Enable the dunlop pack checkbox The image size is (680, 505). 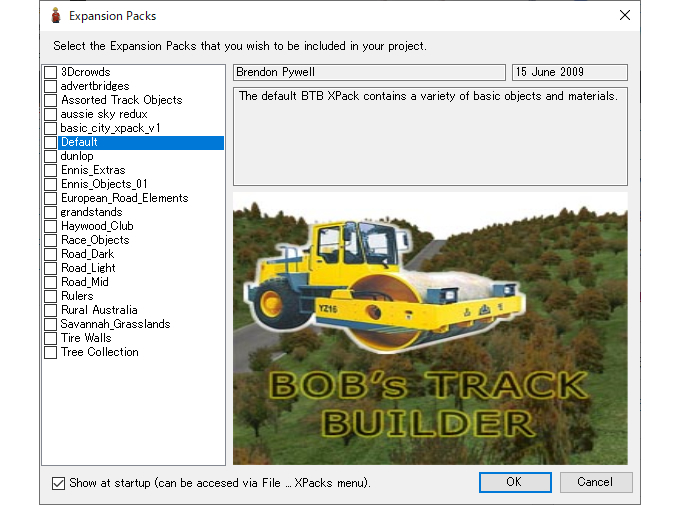50,156
